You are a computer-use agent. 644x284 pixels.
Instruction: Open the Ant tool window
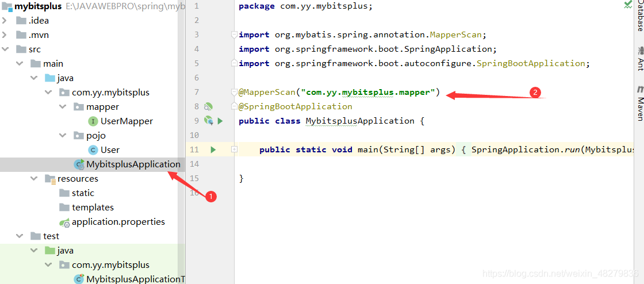(x=640, y=58)
